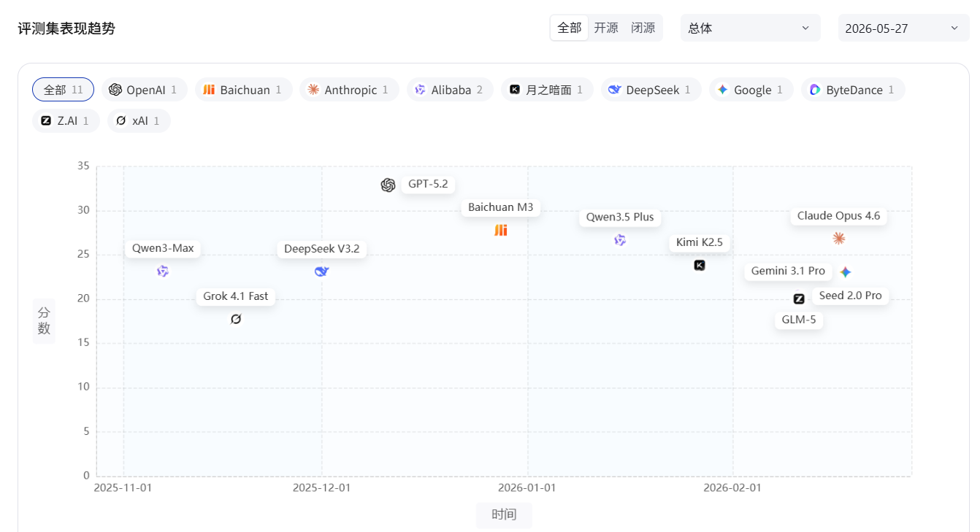The height and width of the screenshot is (532, 980).
Task: Click the Seed 2.0 Pro label
Action: coord(850,296)
